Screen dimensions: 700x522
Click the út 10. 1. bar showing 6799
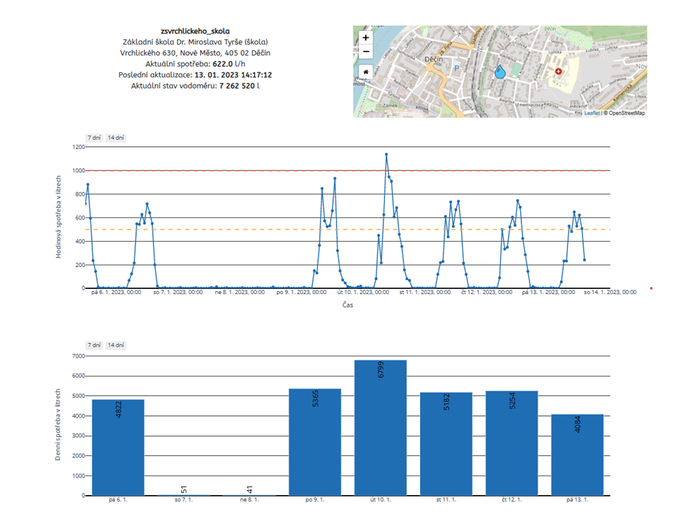tap(380, 428)
